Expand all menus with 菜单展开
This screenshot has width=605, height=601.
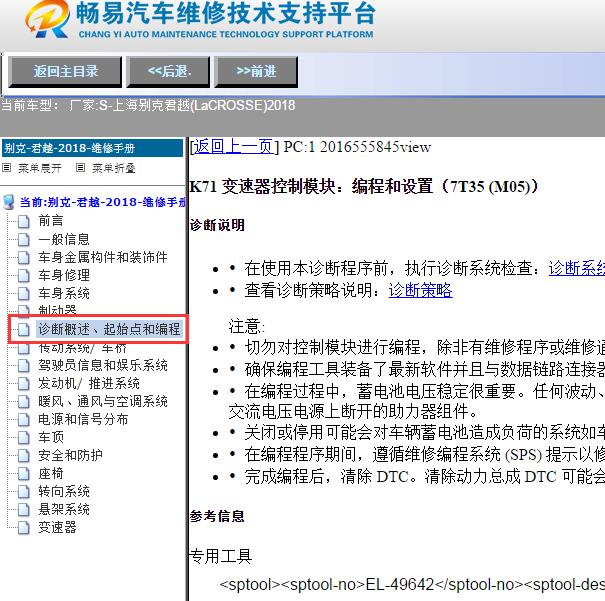coord(40,168)
